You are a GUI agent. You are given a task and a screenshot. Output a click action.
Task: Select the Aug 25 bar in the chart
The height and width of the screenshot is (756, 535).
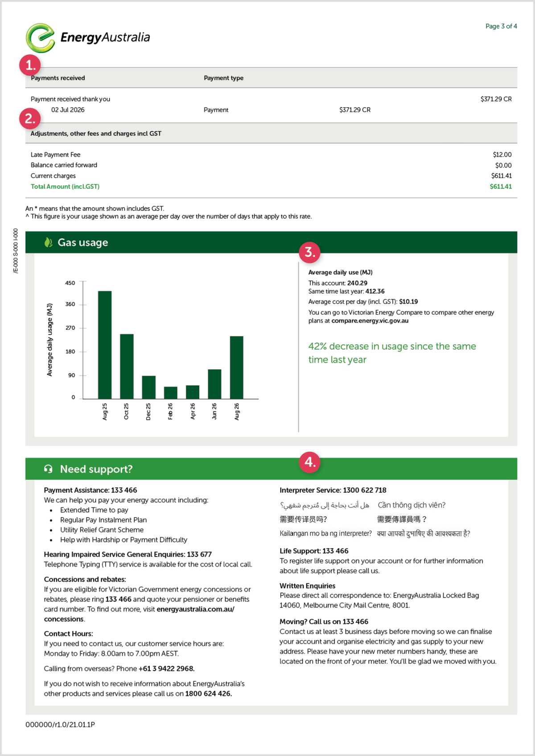[105, 345]
